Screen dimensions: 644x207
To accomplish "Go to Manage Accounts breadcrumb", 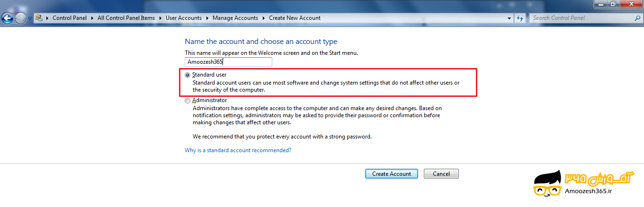I will pyautogui.click(x=235, y=18).
